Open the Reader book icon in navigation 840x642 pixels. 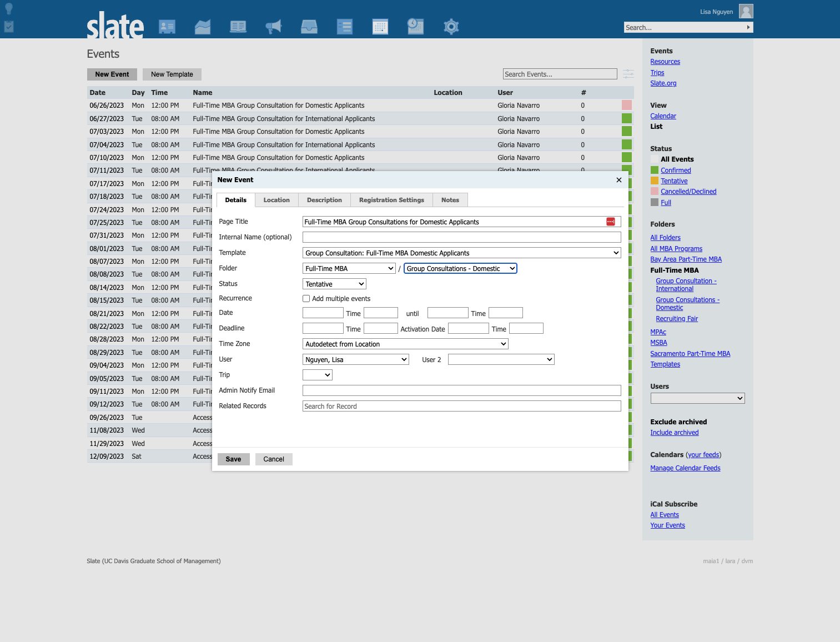coord(238,26)
